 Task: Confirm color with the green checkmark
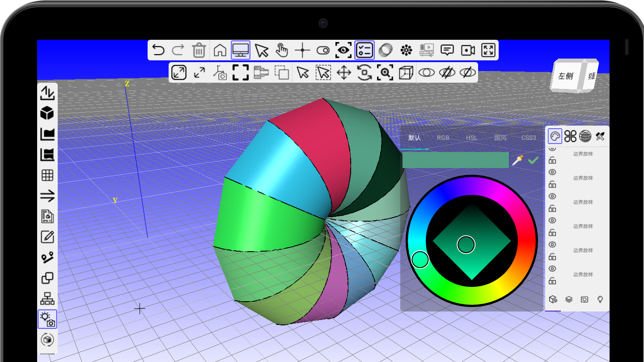[533, 160]
